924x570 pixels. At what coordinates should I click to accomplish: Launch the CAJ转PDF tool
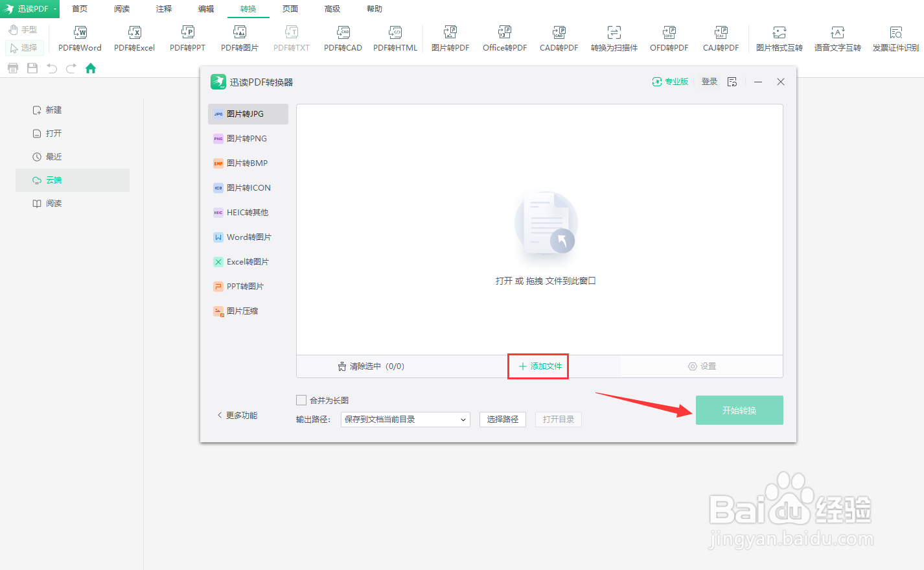pyautogui.click(x=721, y=39)
